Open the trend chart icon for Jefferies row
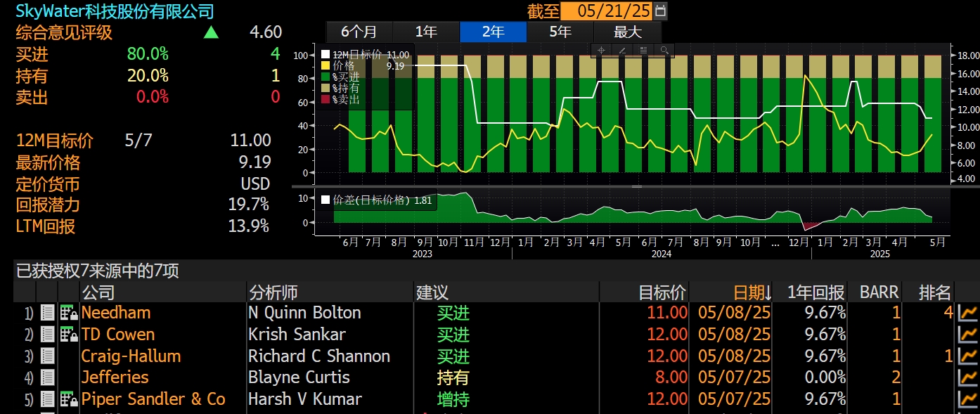 pos(968,377)
